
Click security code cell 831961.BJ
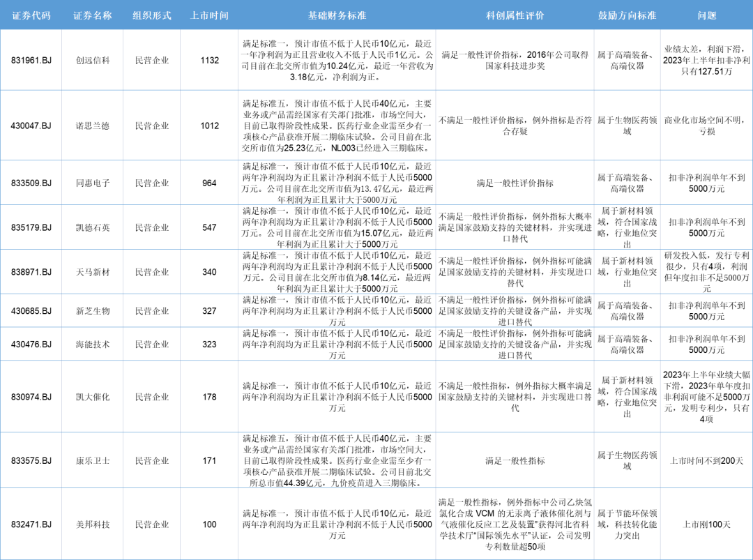pos(31,61)
